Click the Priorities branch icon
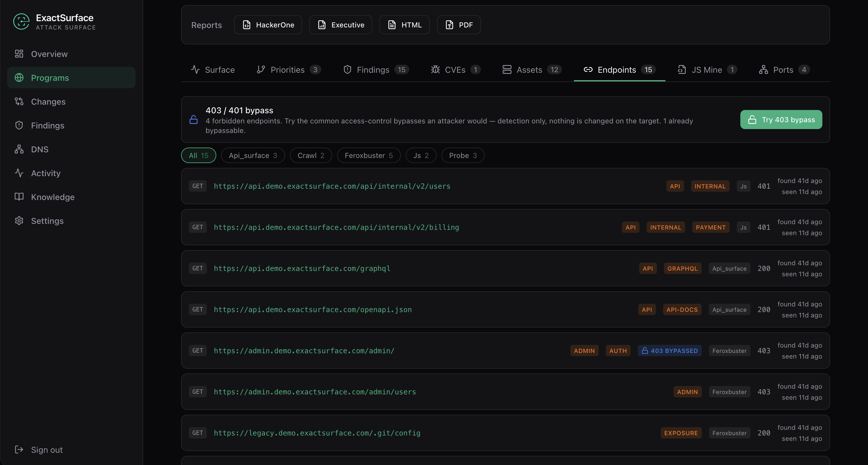This screenshot has width=868, height=465. coord(261,70)
